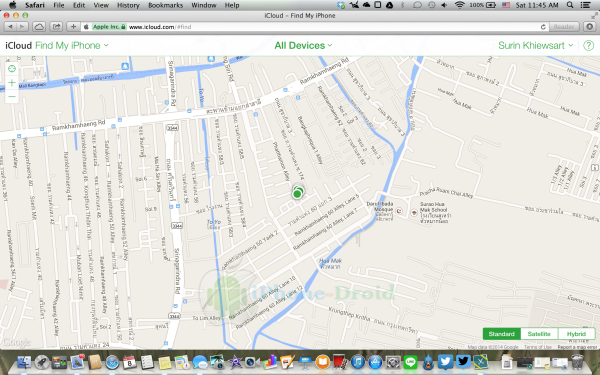Expand Surin Khiewsart account menu
The height and width of the screenshot is (375, 600).
tap(535, 46)
